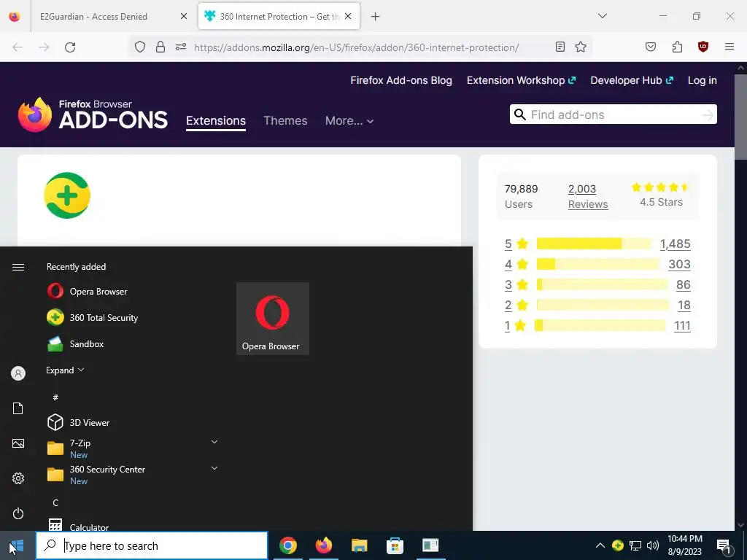Open the Extensions puzzle icon
This screenshot has width=747, height=560.
[x=677, y=47]
